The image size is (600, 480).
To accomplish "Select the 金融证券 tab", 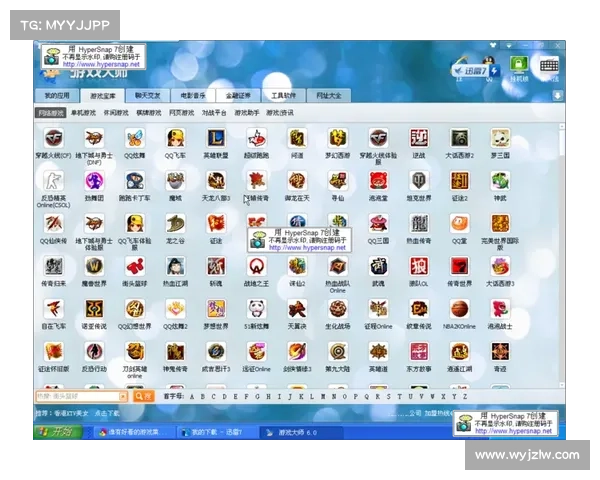I will [238, 95].
